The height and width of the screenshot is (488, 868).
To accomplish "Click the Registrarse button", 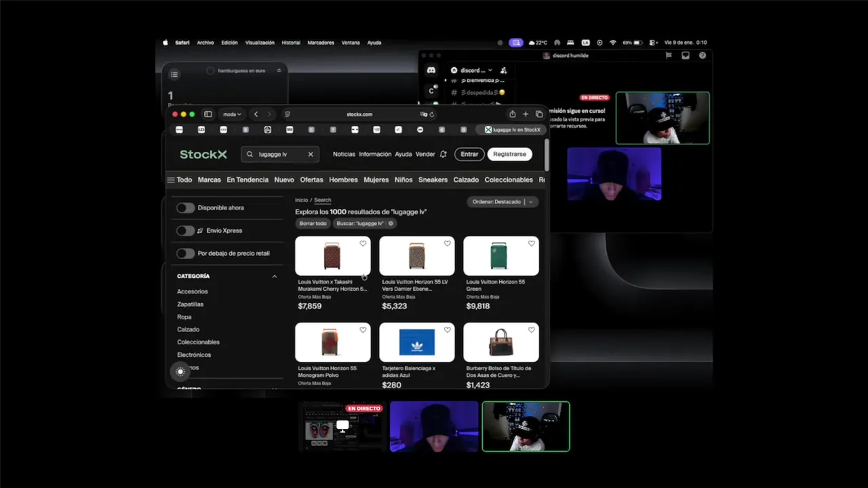I will 509,155.
